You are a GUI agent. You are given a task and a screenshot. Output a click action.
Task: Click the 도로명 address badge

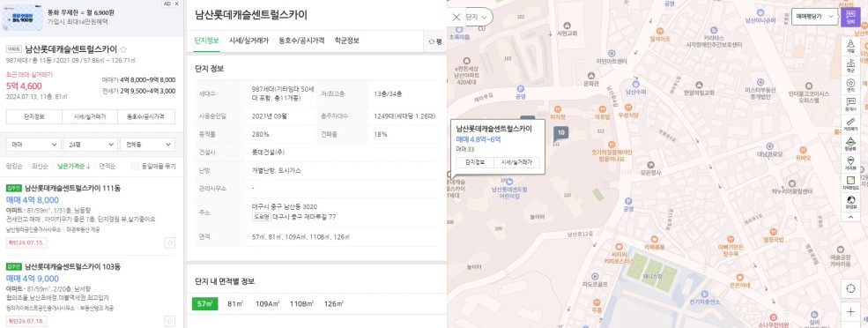pyautogui.click(x=261, y=217)
